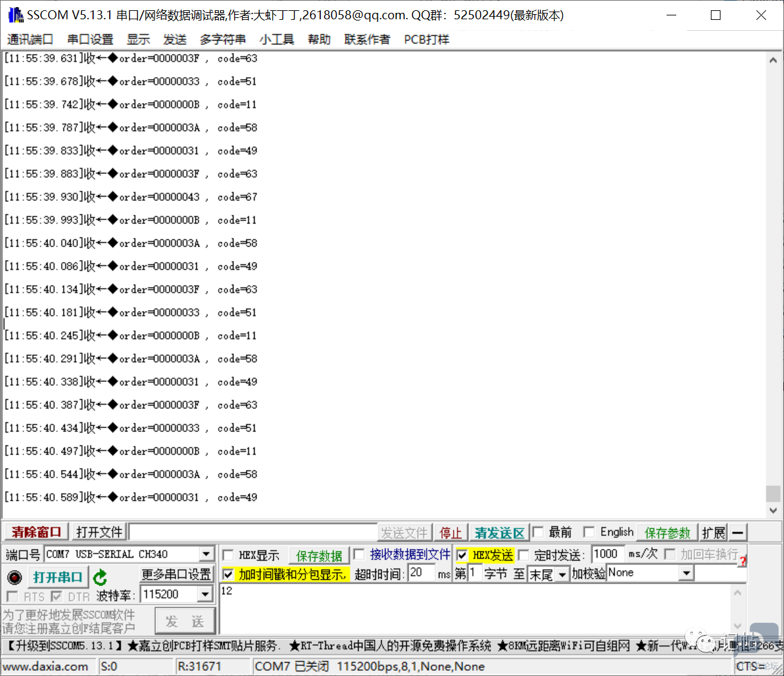784x676 pixels.
Task: Click the 扩展 button
Action: pyautogui.click(x=713, y=533)
